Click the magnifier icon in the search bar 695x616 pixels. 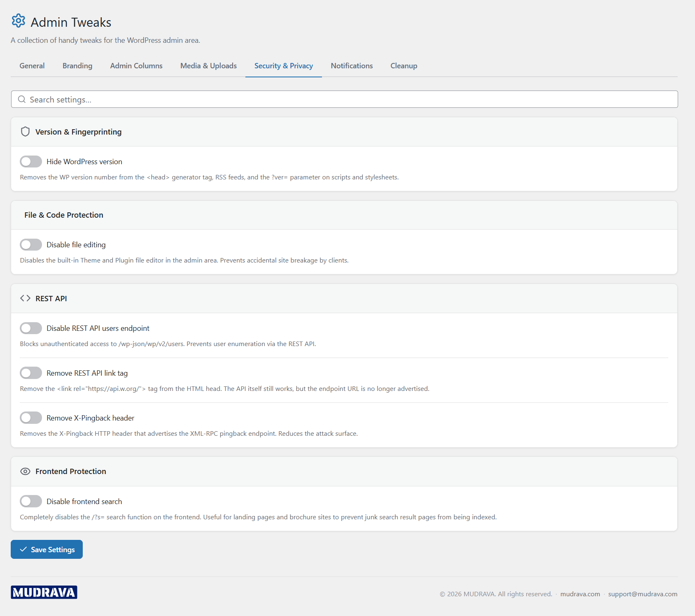(x=22, y=99)
